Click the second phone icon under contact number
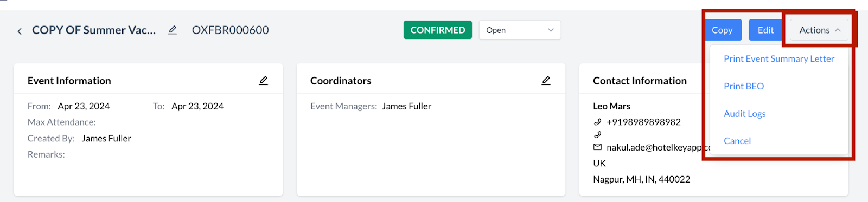868x202 pixels. (597, 134)
